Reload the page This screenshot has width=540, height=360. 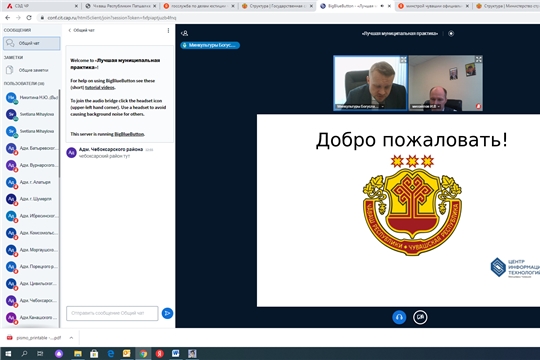click(29, 18)
